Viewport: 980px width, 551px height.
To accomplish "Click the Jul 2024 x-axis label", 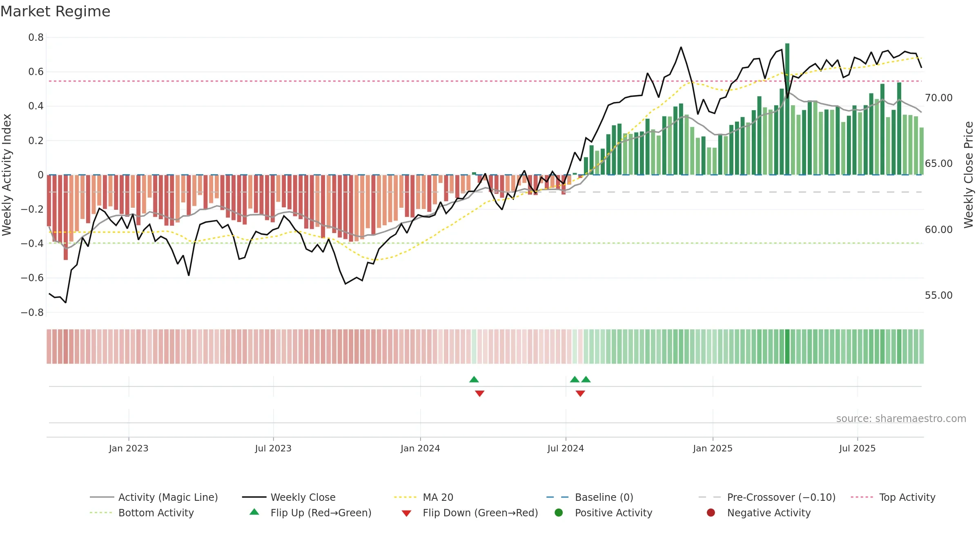I will pos(566,448).
